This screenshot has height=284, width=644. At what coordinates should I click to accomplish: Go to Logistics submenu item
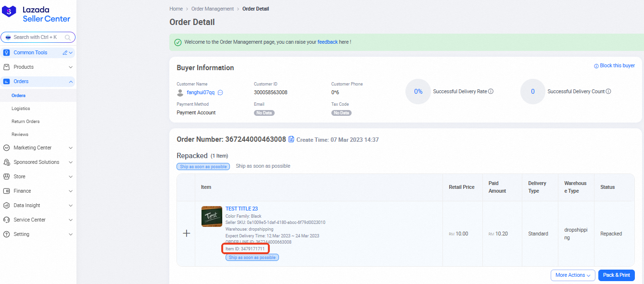[21, 109]
